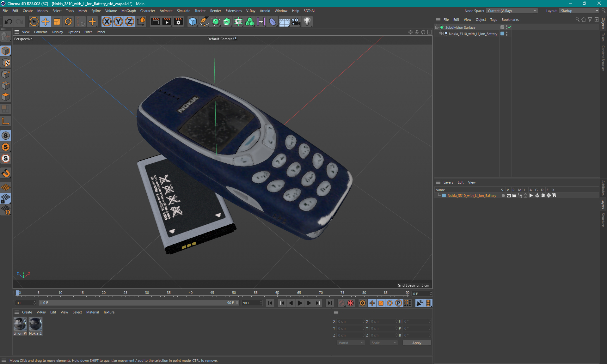
Task: Select the Live Selection tool
Action: pos(34,21)
